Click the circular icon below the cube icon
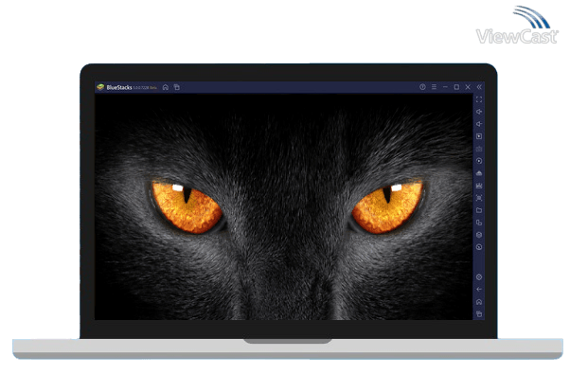 coord(479,247)
